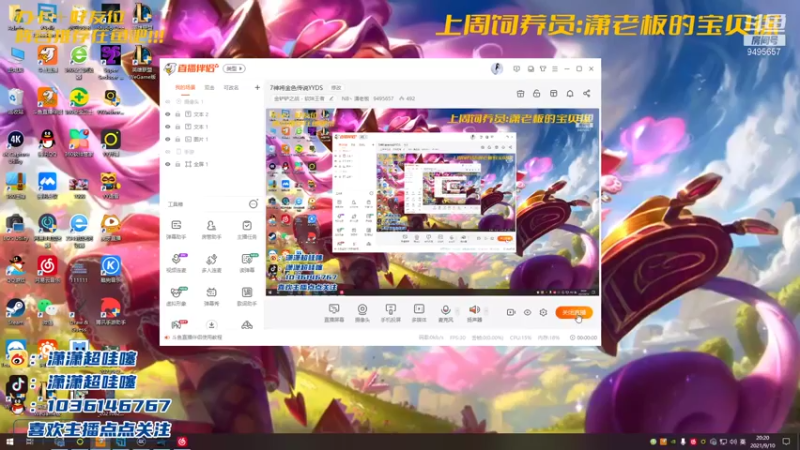Edit the game category 金铲铲之战 pill
800x450 pixels.
click(x=303, y=98)
